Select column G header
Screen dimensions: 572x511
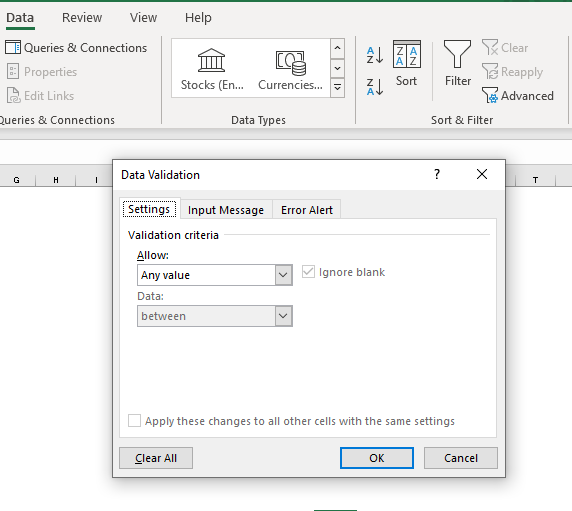coord(16,180)
